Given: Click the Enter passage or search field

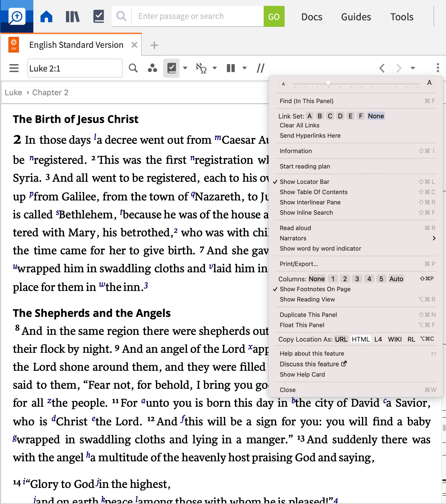Looking at the screenshot, I should click(x=198, y=16).
